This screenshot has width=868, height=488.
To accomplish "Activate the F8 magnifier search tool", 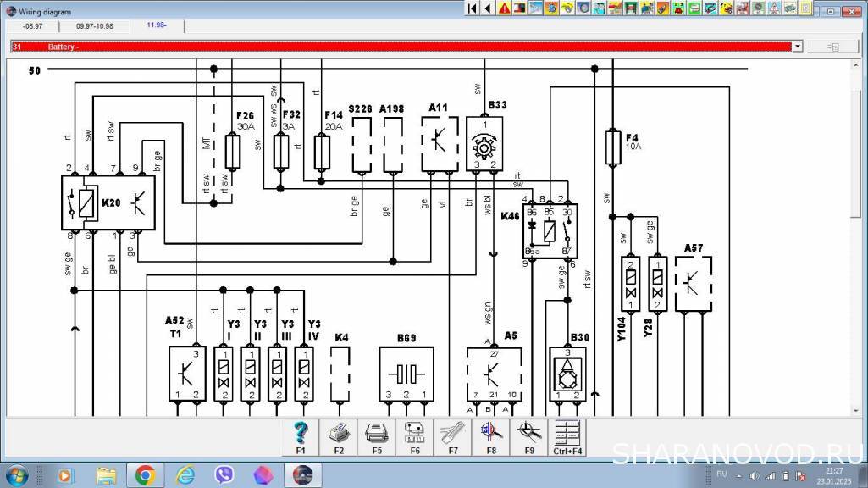I will coord(491,437).
